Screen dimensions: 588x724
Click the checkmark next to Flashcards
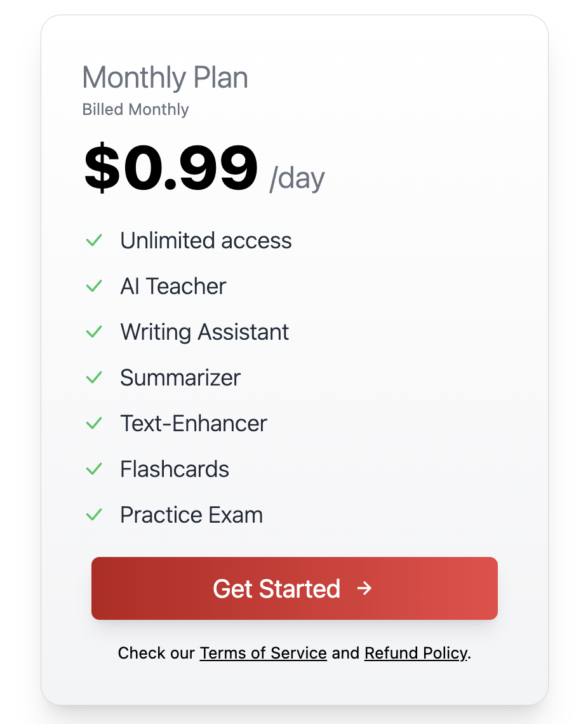click(94, 469)
